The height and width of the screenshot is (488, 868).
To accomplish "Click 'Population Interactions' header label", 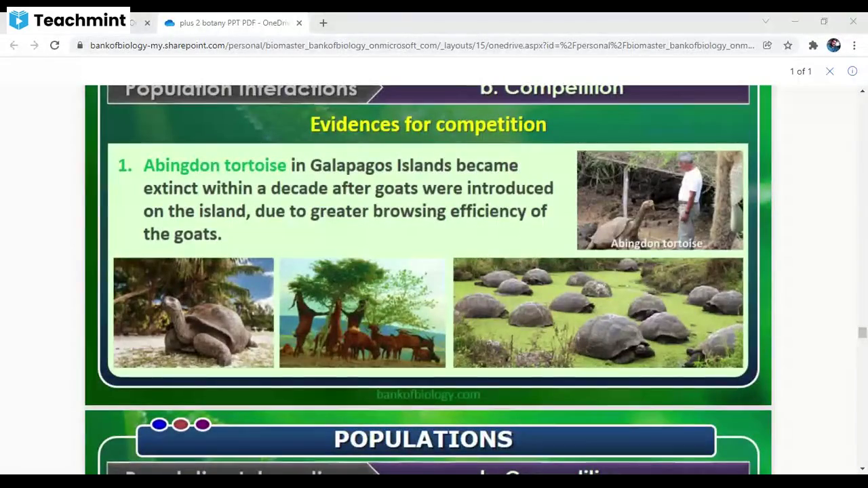I will (241, 89).
